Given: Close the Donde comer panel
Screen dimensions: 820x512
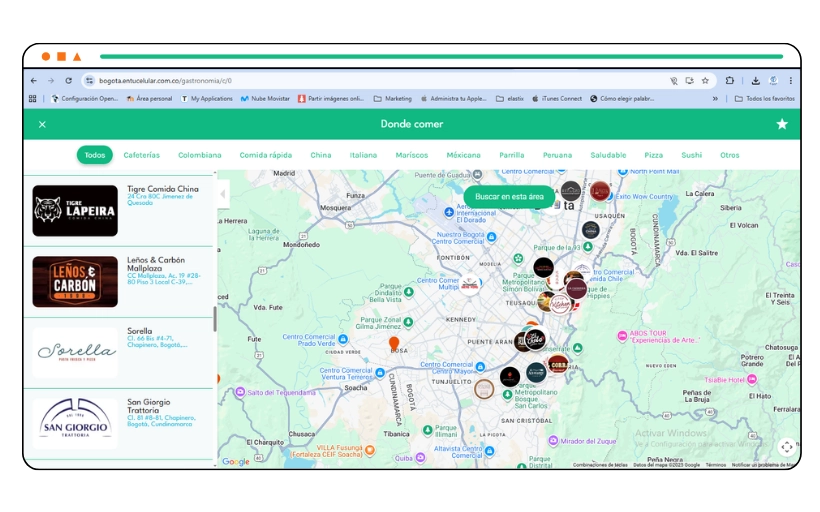Looking at the screenshot, I should click(x=42, y=124).
